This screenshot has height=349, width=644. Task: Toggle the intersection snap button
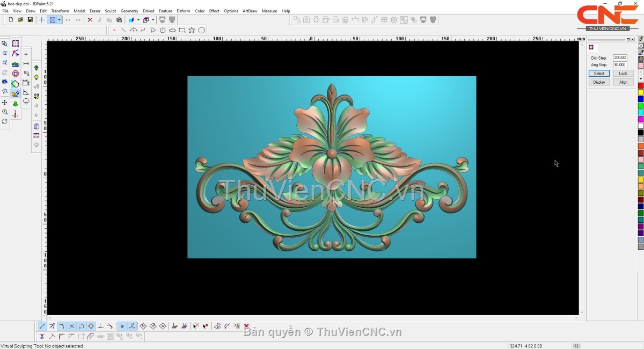pos(71,326)
